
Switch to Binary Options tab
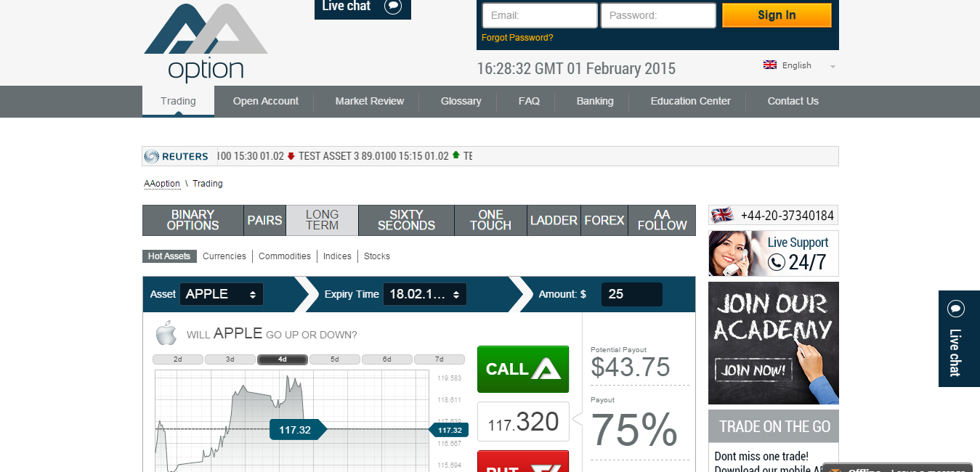(193, 220)
